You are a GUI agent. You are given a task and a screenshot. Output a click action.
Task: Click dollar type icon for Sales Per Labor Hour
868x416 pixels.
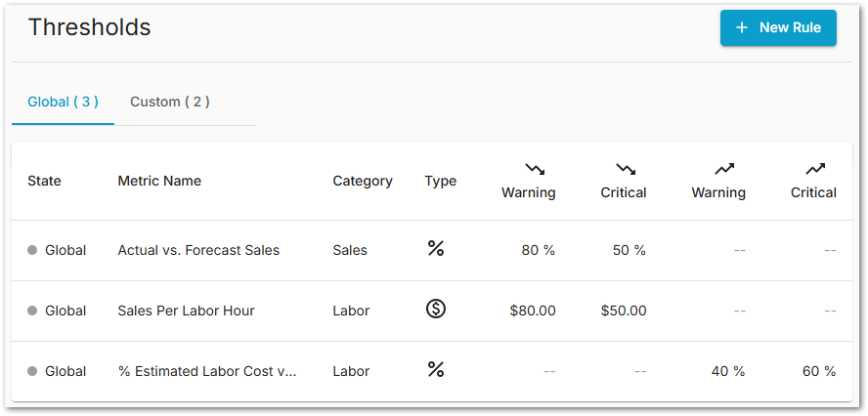[436, 310]
